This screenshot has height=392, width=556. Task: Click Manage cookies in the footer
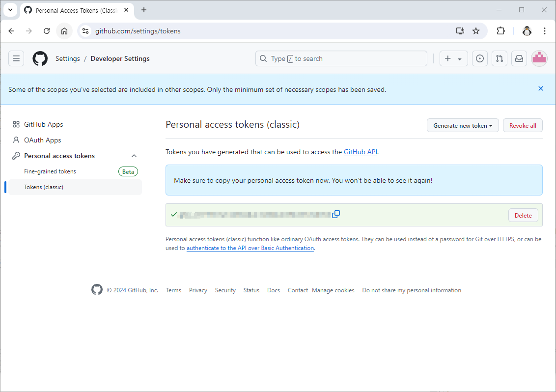tap(333, 290)
